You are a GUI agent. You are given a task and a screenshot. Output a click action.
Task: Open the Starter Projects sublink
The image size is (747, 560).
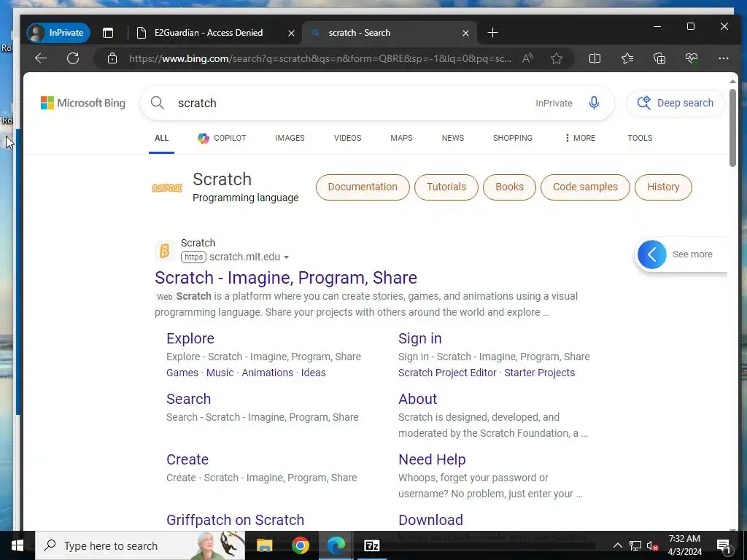coord(539,373)
